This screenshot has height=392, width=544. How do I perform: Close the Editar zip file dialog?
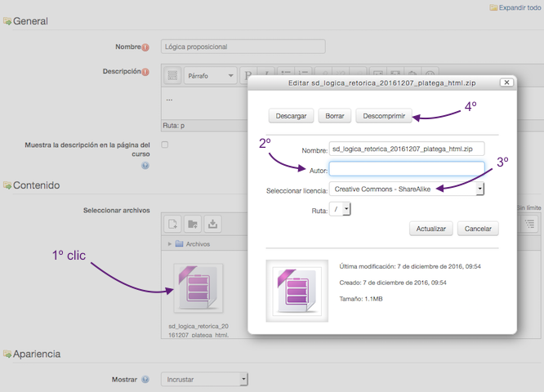(506, 82)
